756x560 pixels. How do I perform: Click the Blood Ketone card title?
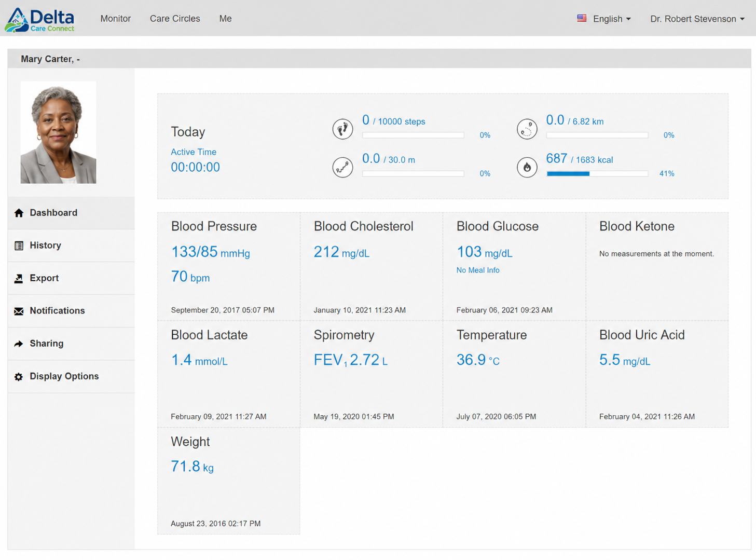(637, 226)
